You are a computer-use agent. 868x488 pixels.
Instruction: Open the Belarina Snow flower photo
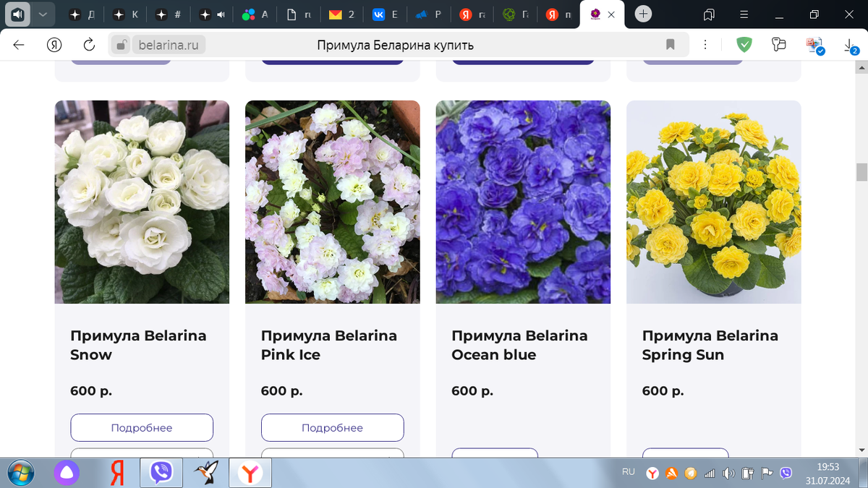tap(142, 202)
